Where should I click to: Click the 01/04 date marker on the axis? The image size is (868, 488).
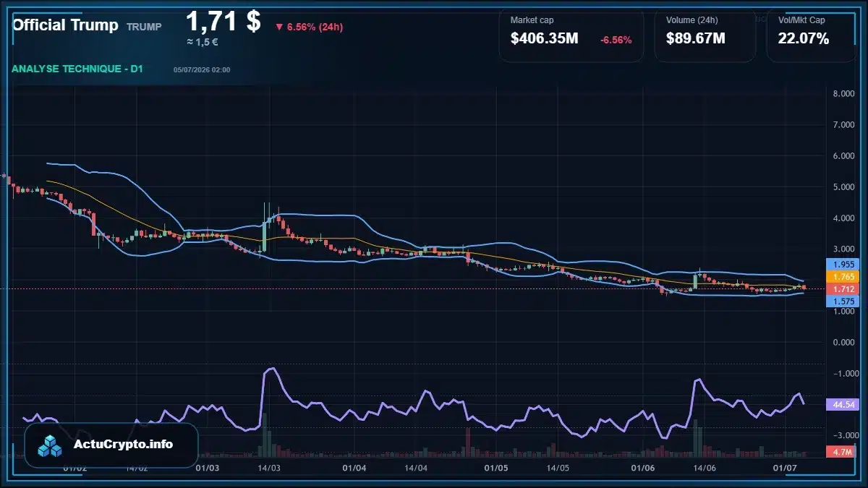(354, 468)
